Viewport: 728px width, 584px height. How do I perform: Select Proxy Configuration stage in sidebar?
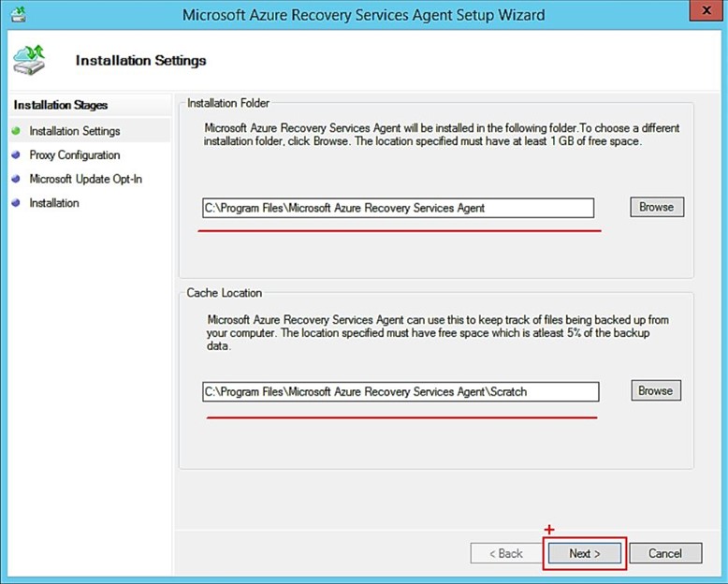click(x=75, y=155)
